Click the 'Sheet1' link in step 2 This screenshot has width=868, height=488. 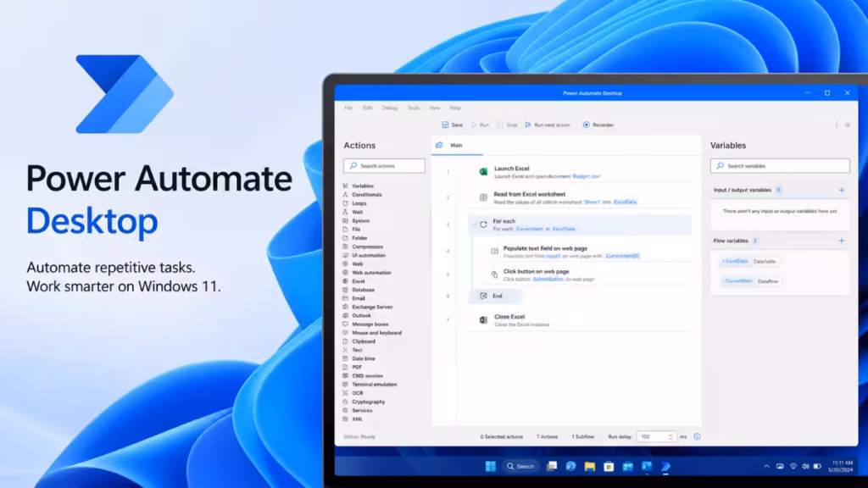(592, 202)
